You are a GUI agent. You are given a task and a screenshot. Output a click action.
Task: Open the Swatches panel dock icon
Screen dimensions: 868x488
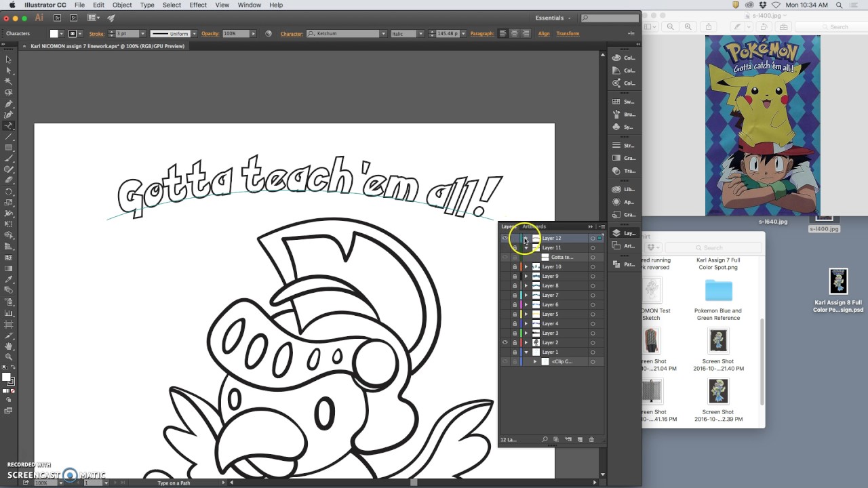click(624, 102)
